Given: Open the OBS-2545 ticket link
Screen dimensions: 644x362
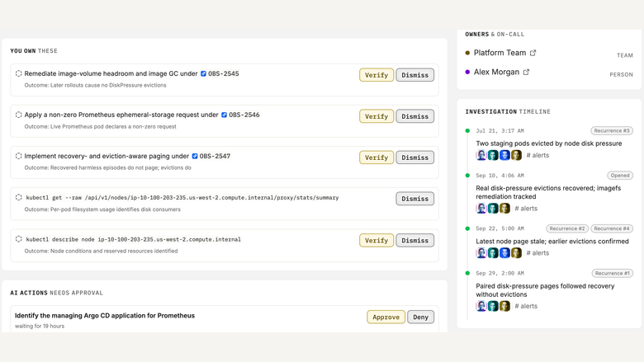Looking at the screenshot, I should pos(224,73).
